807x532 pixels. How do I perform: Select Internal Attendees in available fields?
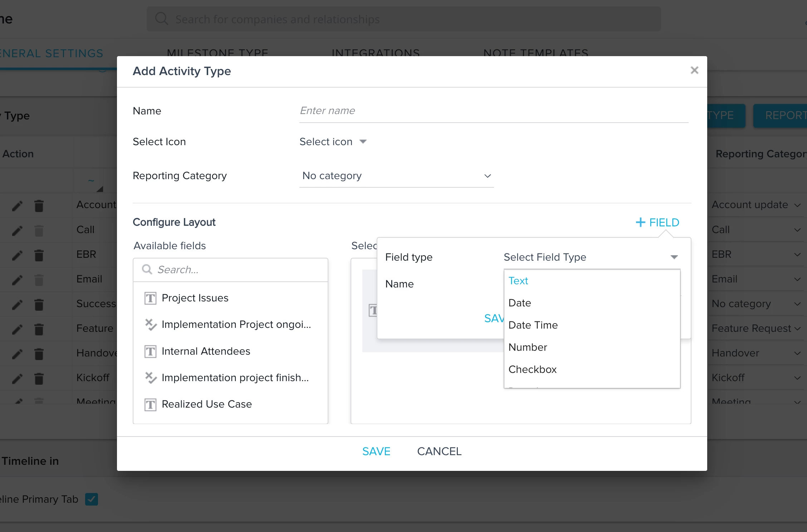pos(206,351)
